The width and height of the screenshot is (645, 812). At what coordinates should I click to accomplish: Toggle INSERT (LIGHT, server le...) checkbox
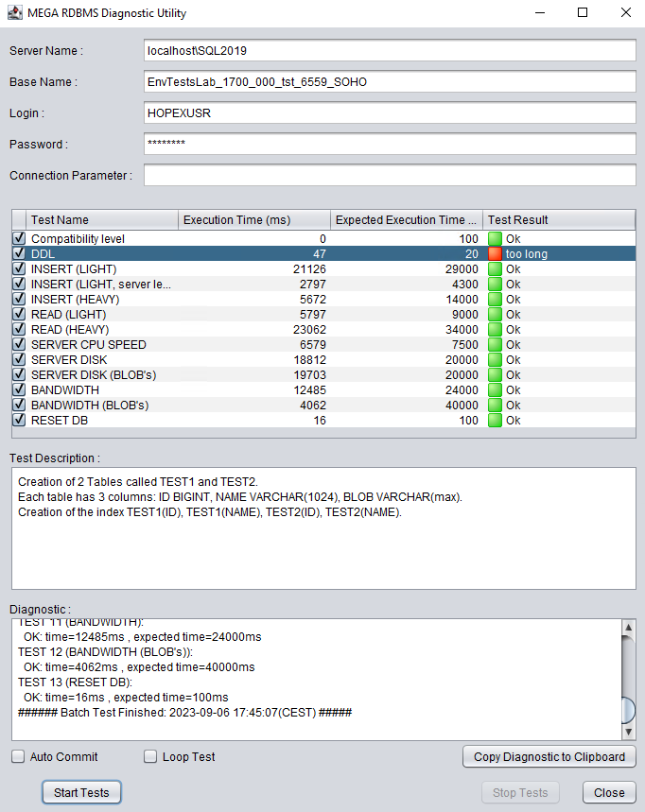[19, 284]
